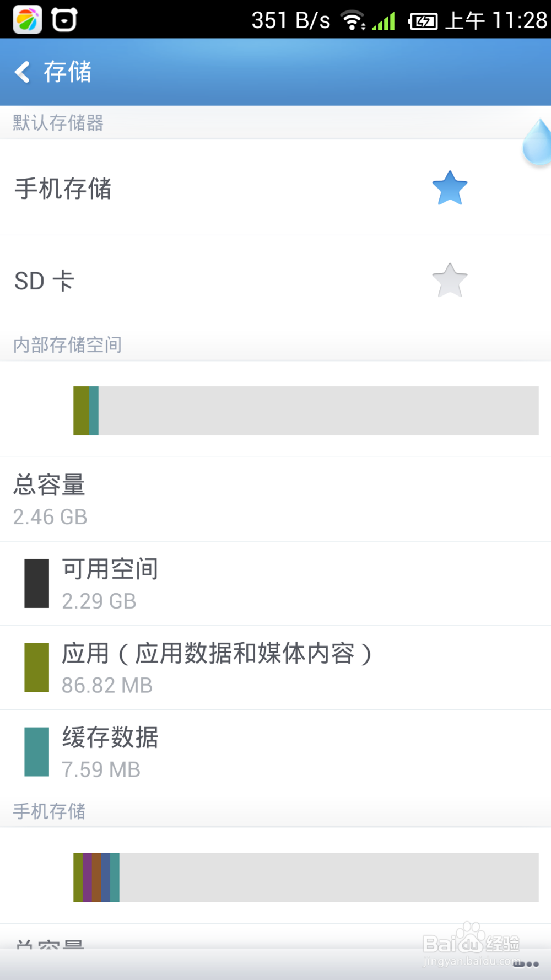
Task: Select the SD 卡 storage row
Action: 275,281
